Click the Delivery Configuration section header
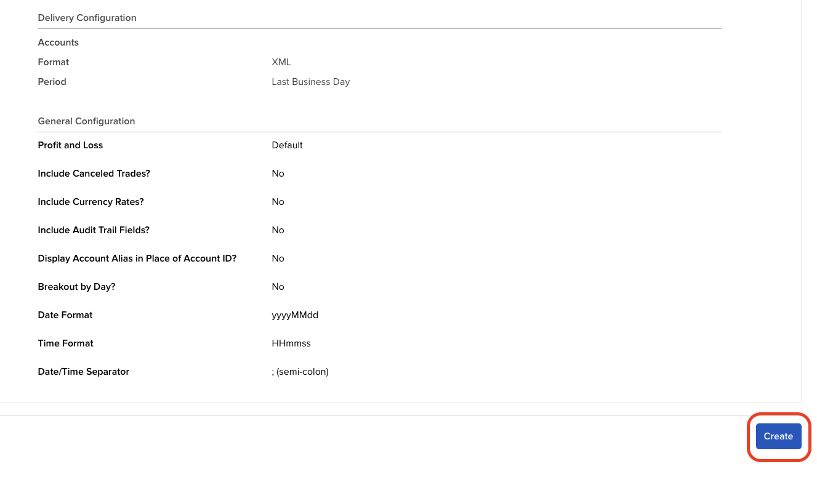The image size is (817, 504). click(x=87, y=18)
